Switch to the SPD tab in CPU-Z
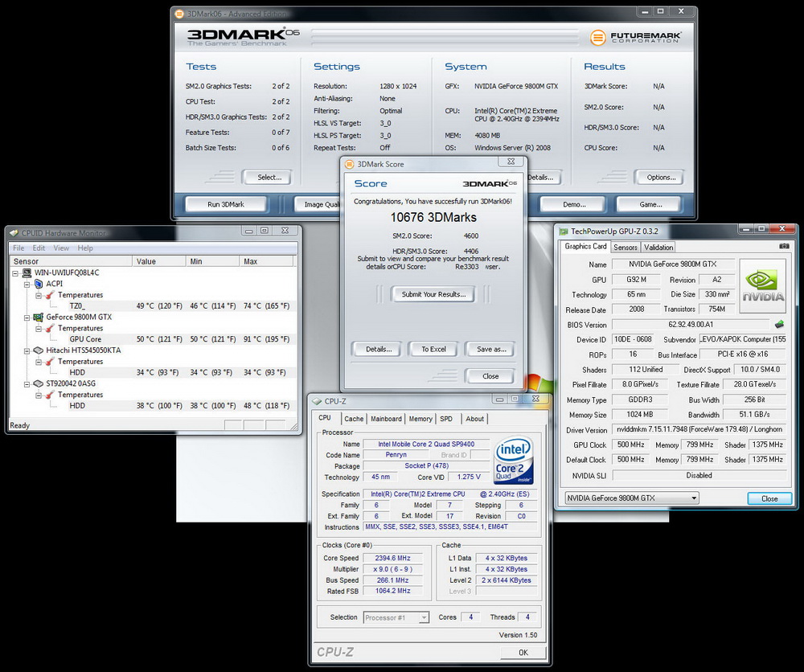 [x=446, y=419]
